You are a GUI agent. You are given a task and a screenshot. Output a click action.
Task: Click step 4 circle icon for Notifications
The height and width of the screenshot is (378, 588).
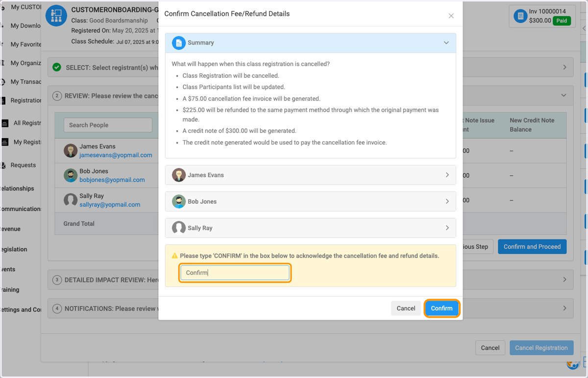(x=57, y=308)
